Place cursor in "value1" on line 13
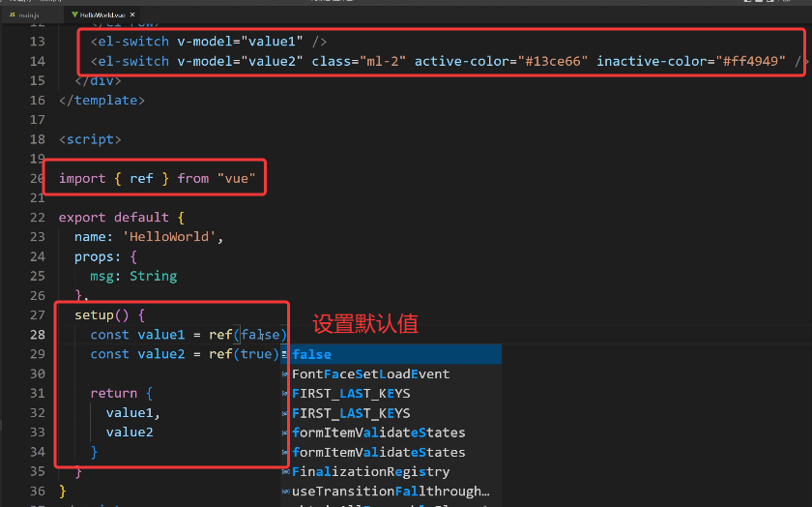The image size is (812, 507). [273, 42]
